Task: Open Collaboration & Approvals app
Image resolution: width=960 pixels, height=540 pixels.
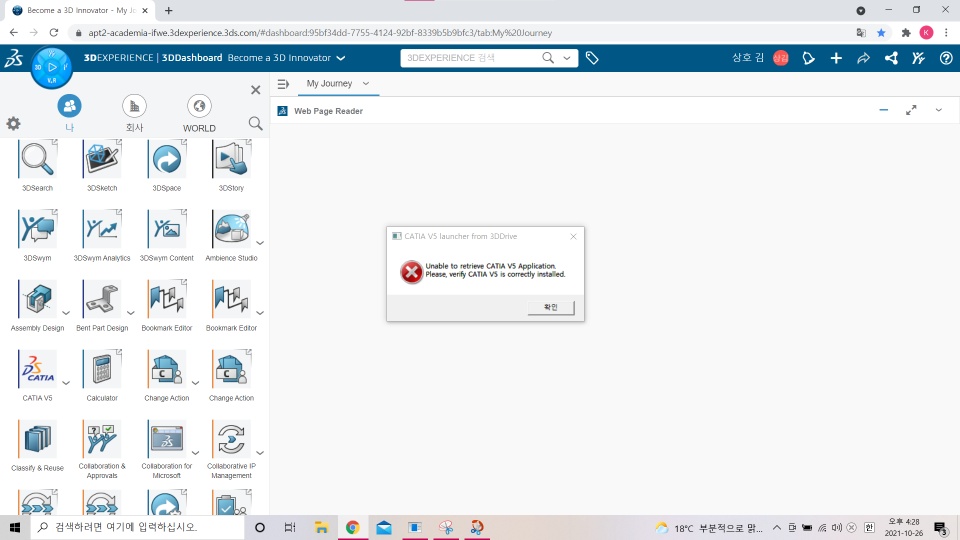Action: pos(102,438)
